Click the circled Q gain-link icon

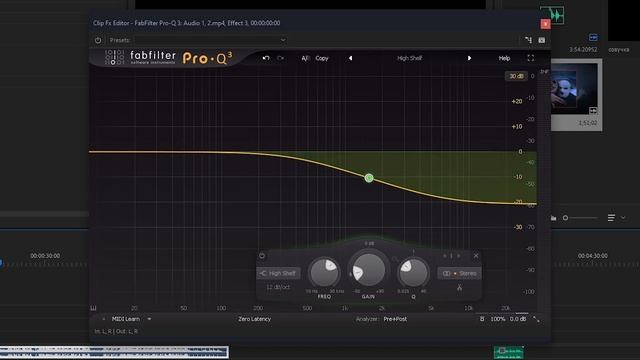tap(394, 259)
